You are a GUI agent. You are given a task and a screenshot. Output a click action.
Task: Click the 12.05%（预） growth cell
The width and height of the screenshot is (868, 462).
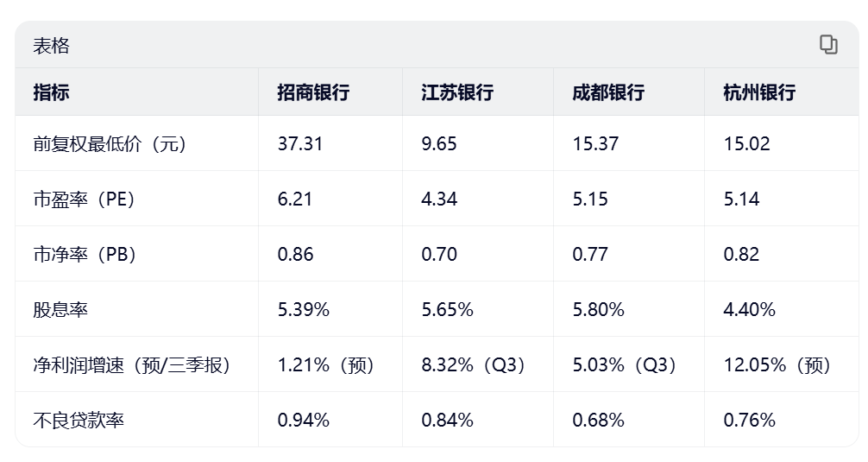tap(777, 364)
